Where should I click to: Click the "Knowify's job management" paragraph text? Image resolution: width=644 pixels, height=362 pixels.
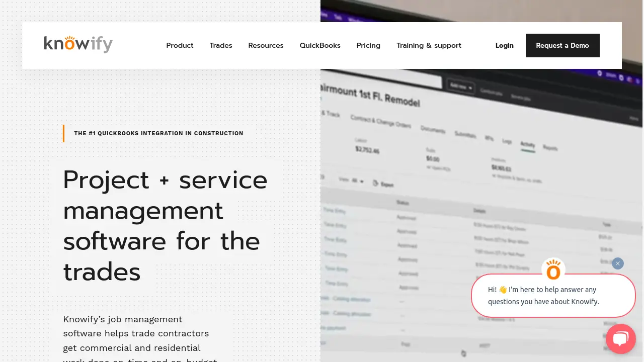(140, 338)
